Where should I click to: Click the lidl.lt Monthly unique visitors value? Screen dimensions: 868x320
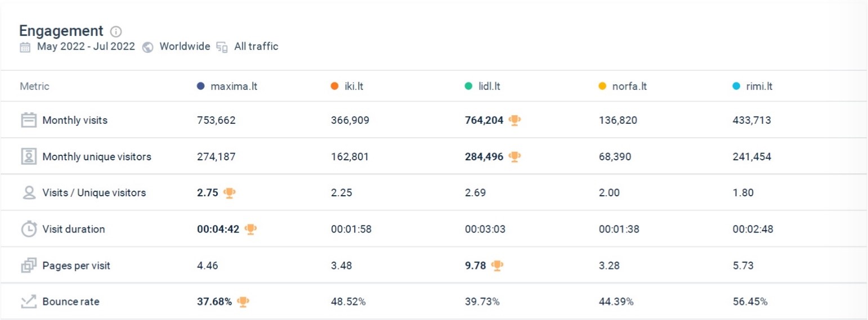pyautogui.click(x=484, y=157)
